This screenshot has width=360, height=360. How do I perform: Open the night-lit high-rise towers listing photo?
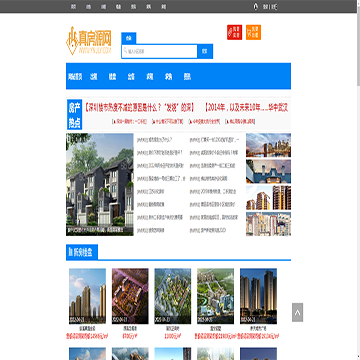point(258,296)
